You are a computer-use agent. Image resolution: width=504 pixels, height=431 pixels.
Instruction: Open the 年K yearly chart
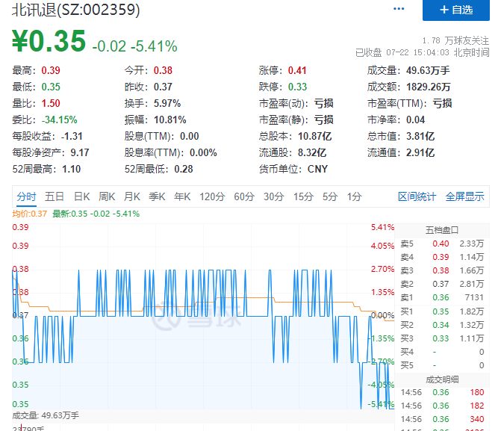[x=182, y=196]
